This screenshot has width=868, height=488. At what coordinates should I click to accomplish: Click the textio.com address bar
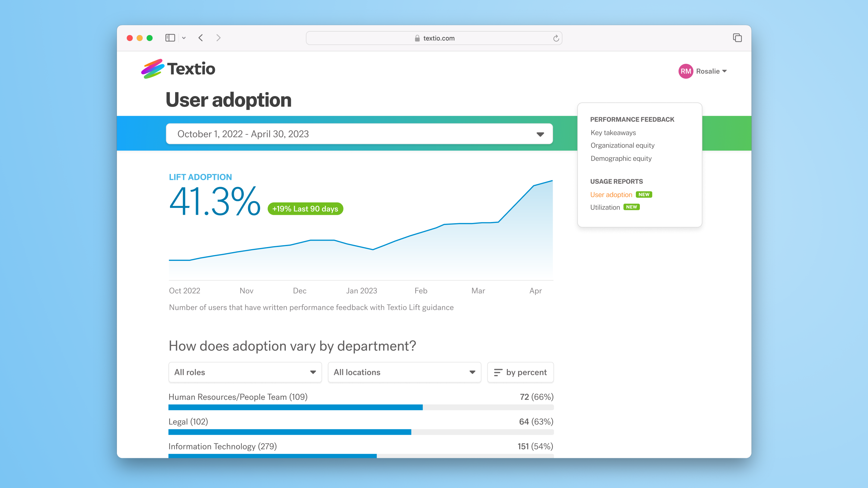tap(434, 38)
